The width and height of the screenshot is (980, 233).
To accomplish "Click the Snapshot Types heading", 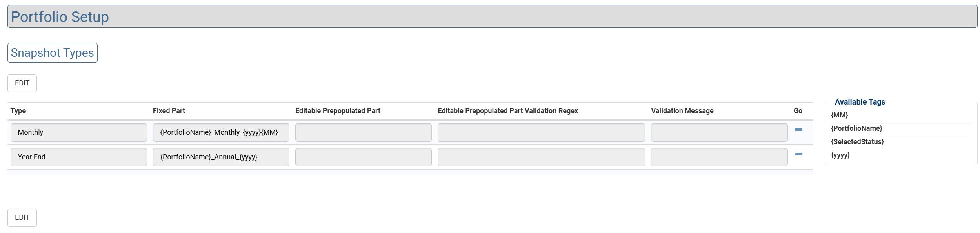I will click(x=52, y=53).
